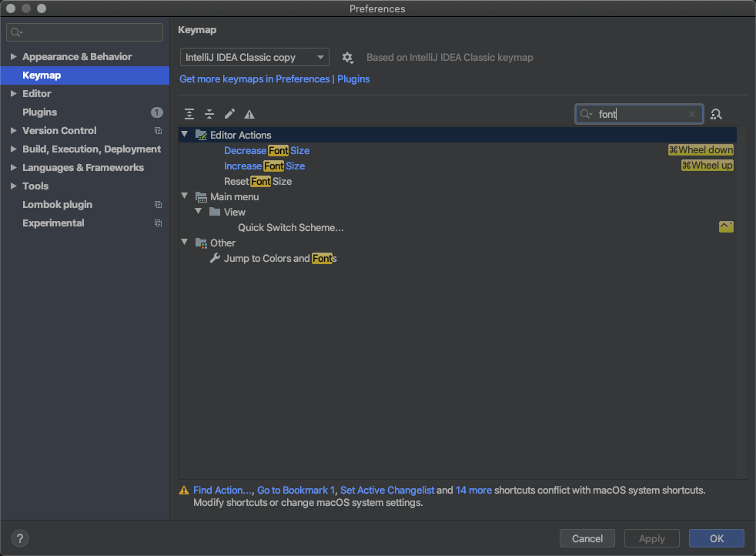This screenshot has width=756, height=556.
Task: Click the Main menu folder icon
Action: click(201, 196)
